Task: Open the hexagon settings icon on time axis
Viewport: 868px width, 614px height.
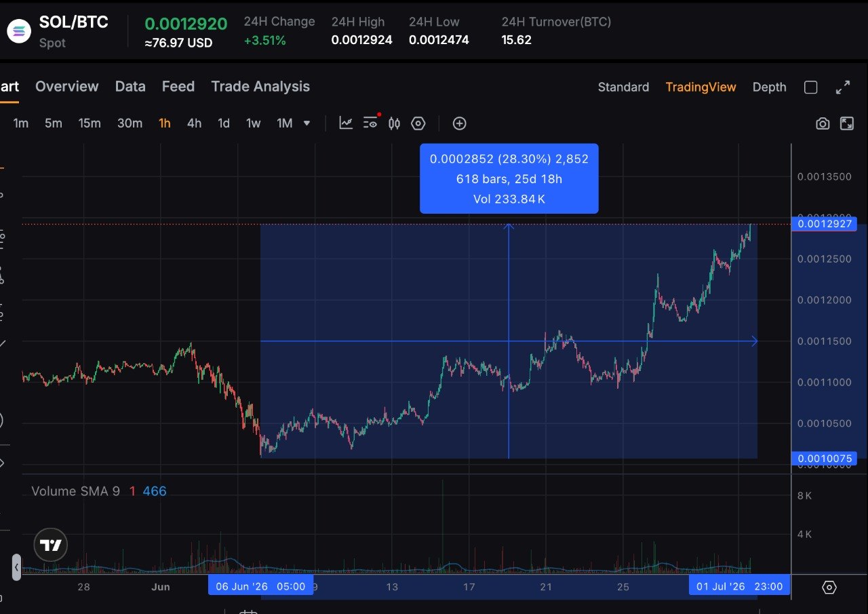Action: [829, 587]
